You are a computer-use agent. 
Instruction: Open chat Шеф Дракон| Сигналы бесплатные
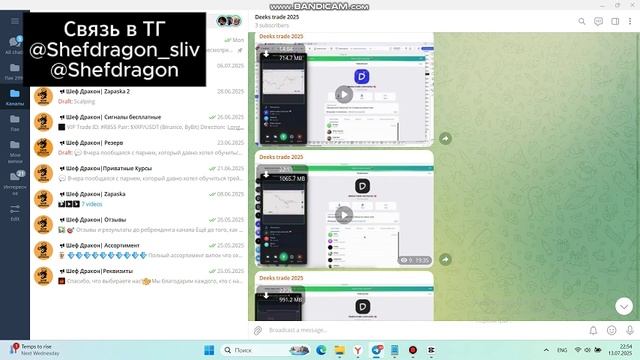point(139,122)
